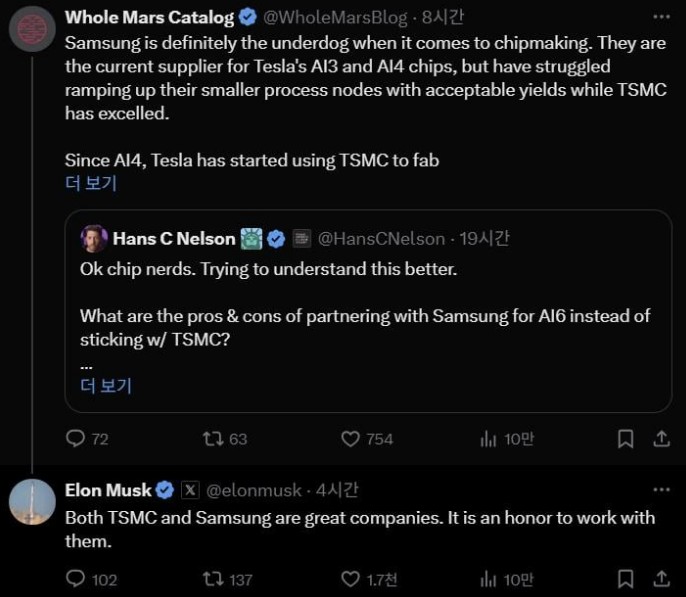Image resolution: width=686 pixels, height=597 pixels.
Task: Open Whole Mars Catalog's profile name
Action: click(x=149, y=17)
